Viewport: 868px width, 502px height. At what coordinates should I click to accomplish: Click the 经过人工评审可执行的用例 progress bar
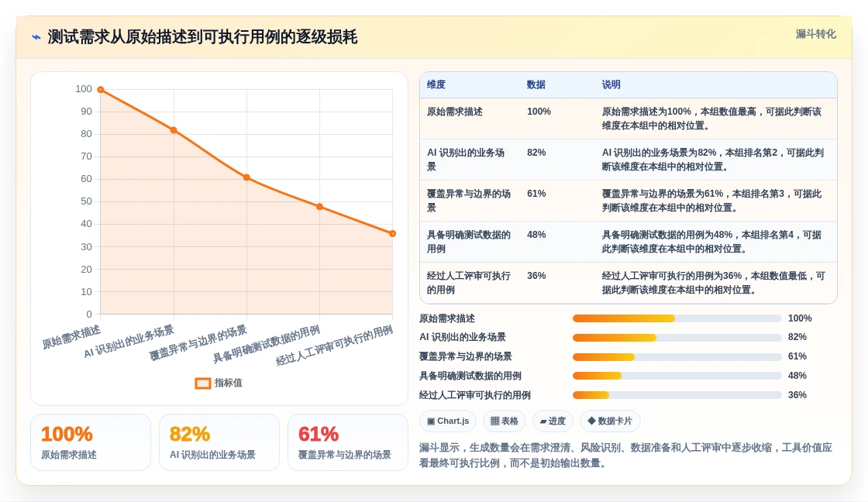tap(677, 395)
